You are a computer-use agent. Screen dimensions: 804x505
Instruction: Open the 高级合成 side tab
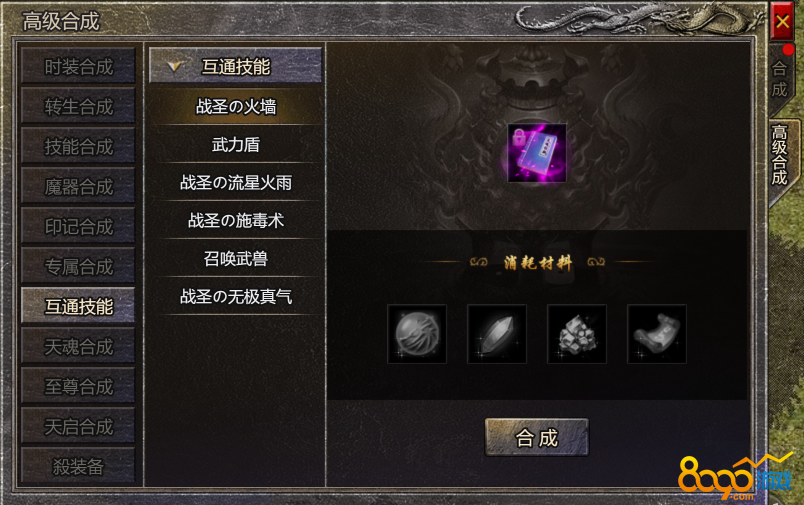click(781, 156)
